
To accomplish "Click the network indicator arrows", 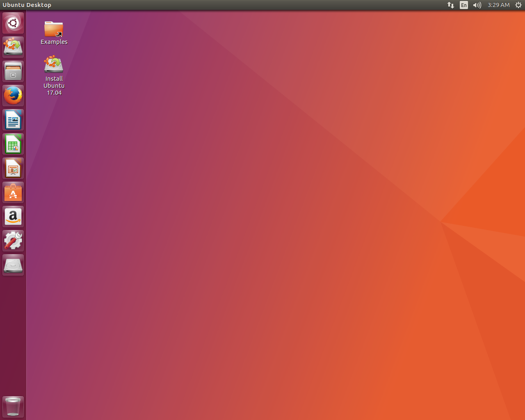I will click(450, 5).
